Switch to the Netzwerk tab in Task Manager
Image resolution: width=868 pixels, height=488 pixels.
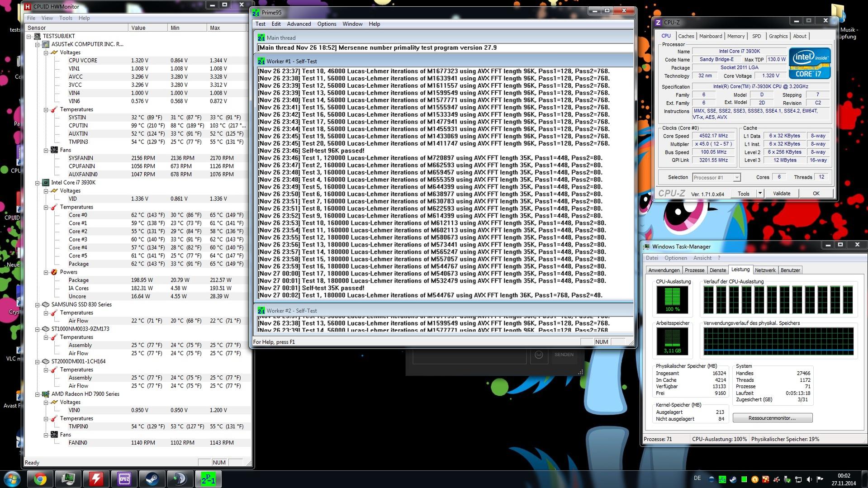765,270
